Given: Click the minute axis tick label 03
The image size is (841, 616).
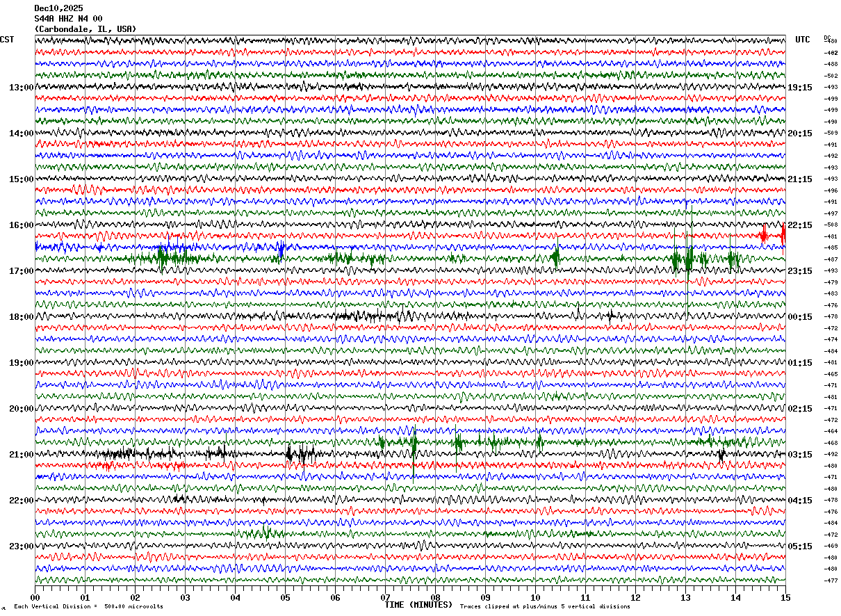Looking at the screenshot, I should pyautogui.click(x=185, y=597).
